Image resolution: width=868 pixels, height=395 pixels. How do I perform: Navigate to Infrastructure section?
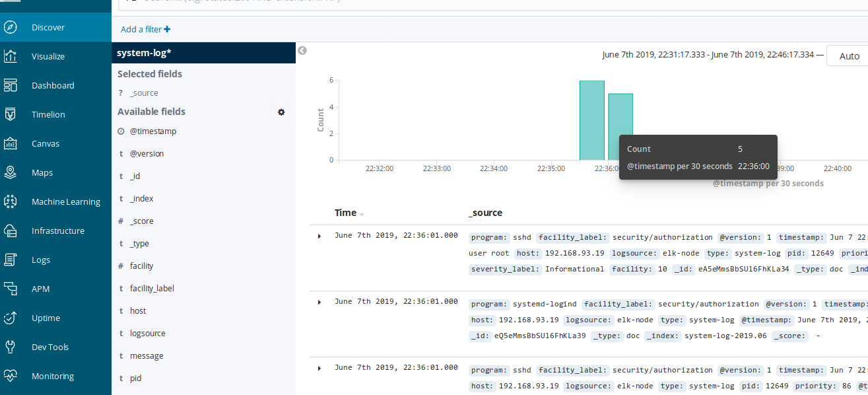click(58, 231)
